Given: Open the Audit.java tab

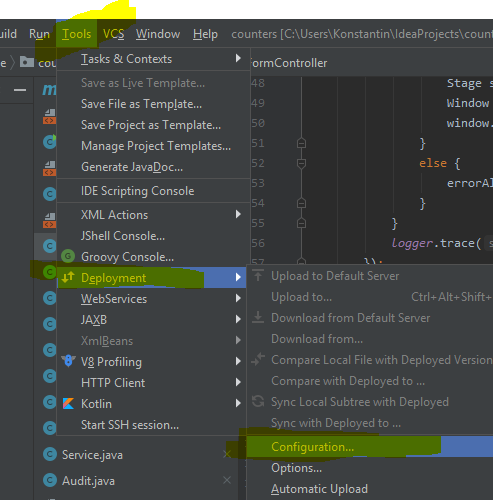Looking at the screenshot, I should tap(88, 481).
